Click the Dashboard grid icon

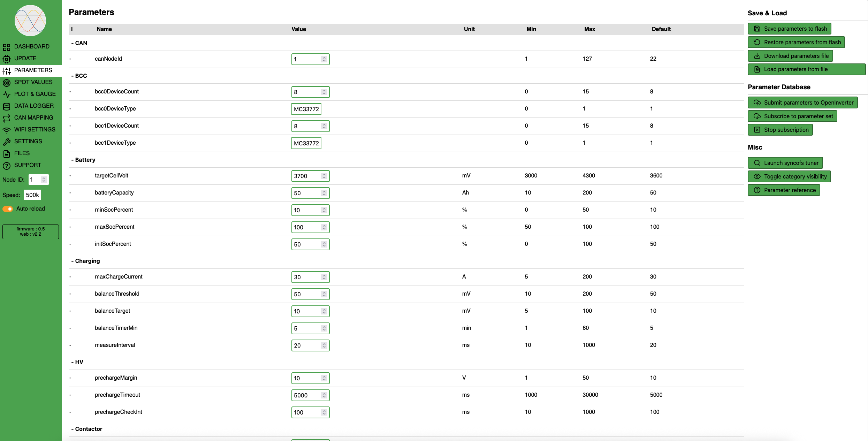point(7,47)
